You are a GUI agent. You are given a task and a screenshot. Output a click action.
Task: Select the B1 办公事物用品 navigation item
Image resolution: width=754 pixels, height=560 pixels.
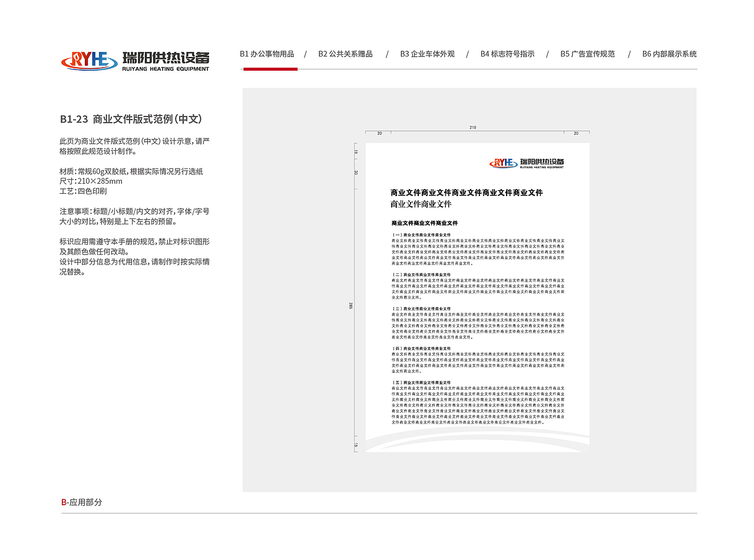click(x=267, y=54)
